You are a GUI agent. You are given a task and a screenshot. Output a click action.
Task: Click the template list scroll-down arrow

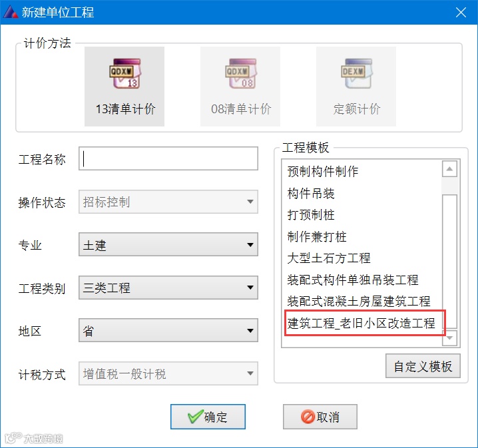coord(449,337)
